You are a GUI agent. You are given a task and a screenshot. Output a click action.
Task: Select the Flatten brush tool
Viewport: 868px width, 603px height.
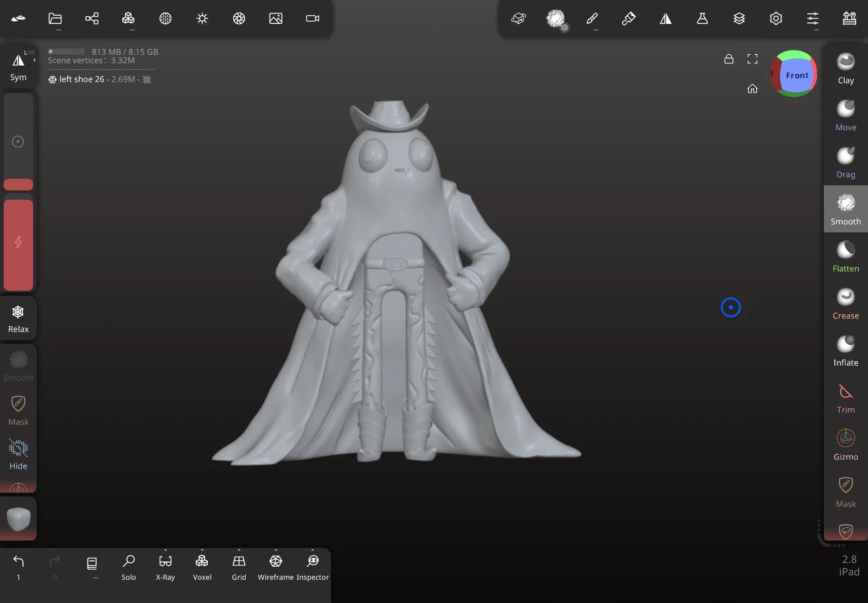[846, 257]
